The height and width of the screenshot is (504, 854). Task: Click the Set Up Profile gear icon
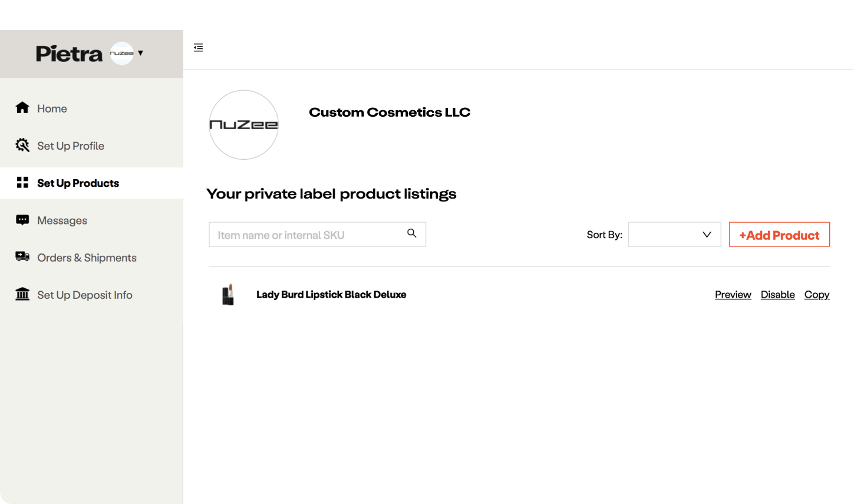22,146
